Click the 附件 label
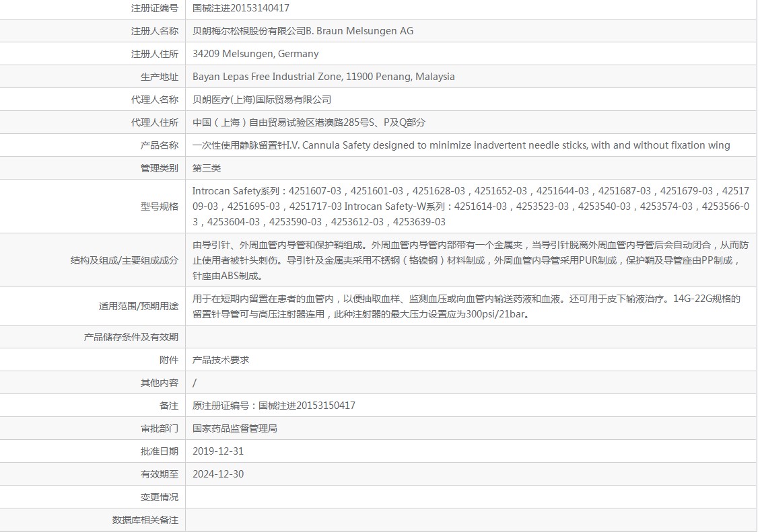This screenshot has width=760, height=532. (169, 360)
